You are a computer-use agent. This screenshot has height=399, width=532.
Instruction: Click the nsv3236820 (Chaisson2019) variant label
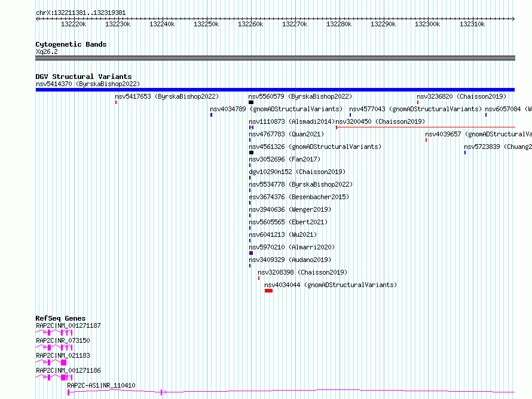click(x=461, y=96)
